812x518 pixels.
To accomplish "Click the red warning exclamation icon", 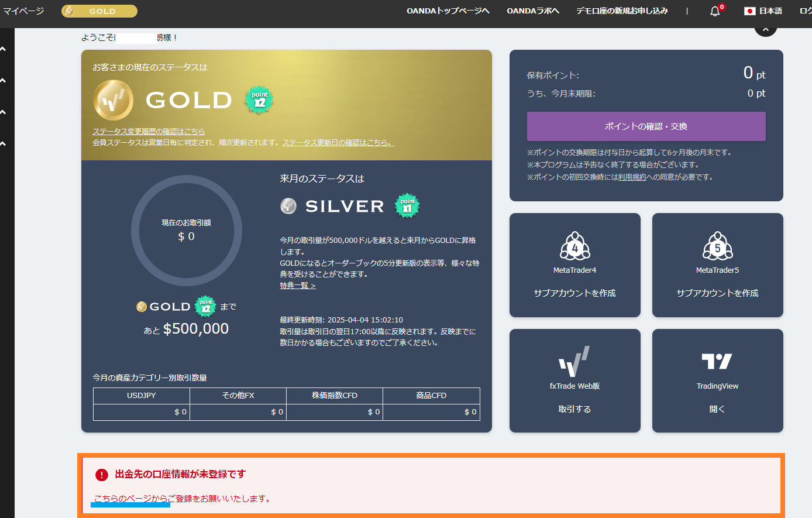I will pos(102,475).
